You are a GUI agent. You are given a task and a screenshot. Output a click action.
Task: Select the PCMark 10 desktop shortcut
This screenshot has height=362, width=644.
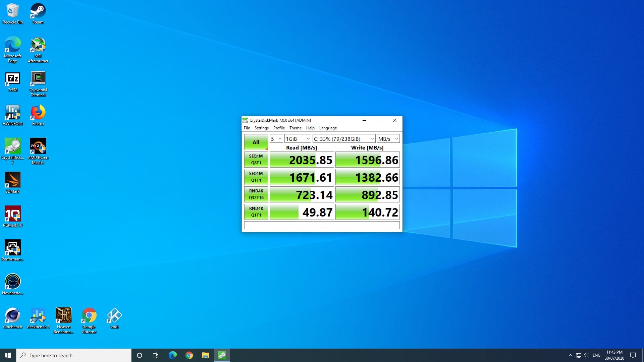point(12,217)
